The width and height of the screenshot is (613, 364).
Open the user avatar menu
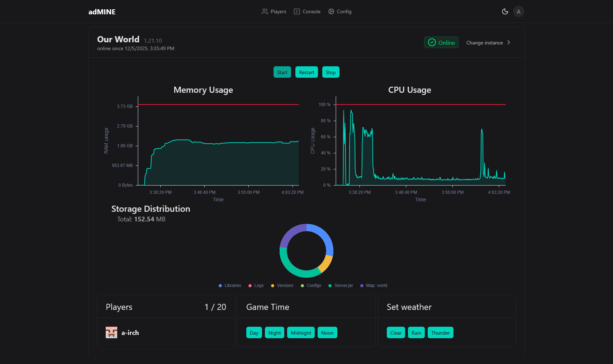click(x=518, y=11)
